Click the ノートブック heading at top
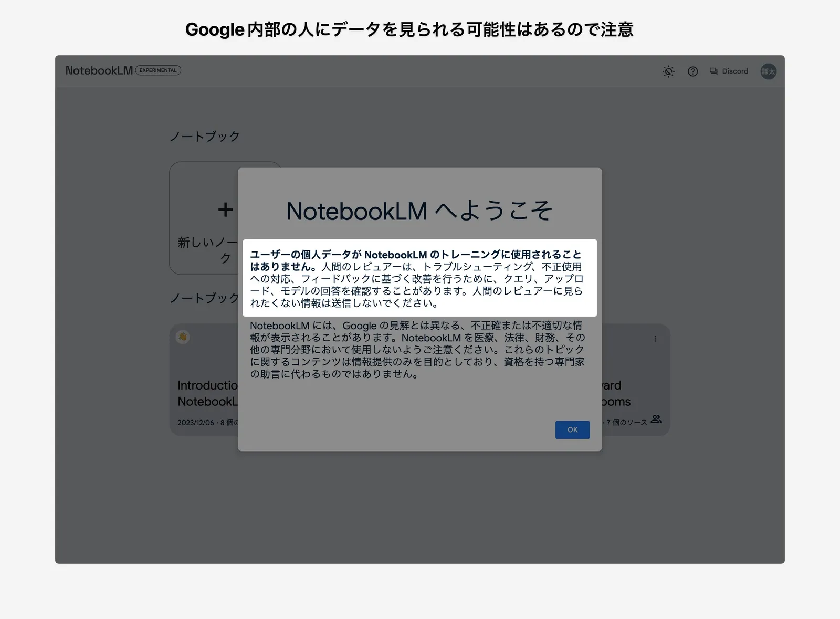This screenshot has width=840, height=619. coord(205,137)
